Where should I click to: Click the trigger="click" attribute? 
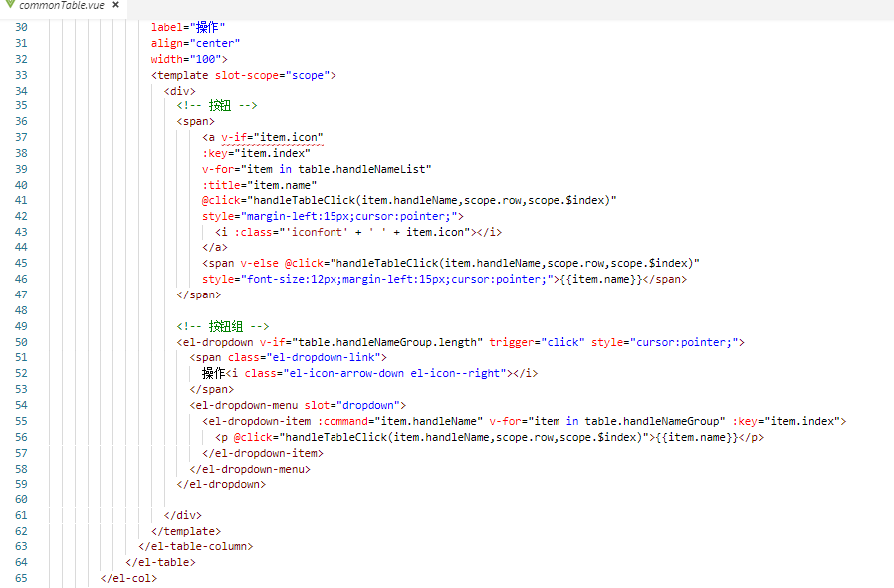537,342
